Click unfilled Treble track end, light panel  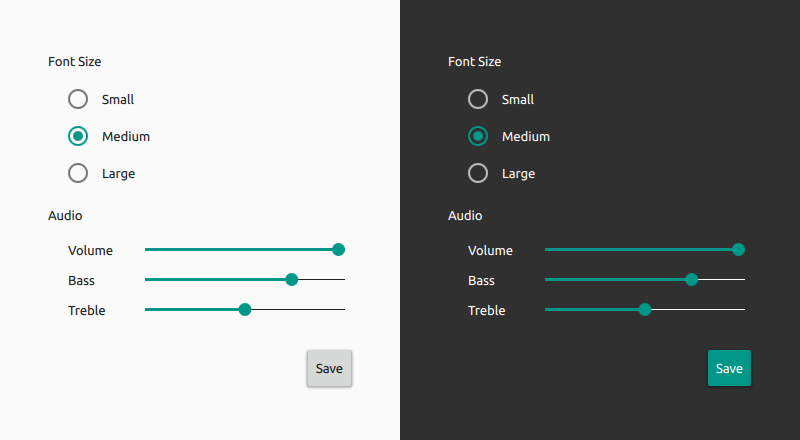click(x=340, y=310)
